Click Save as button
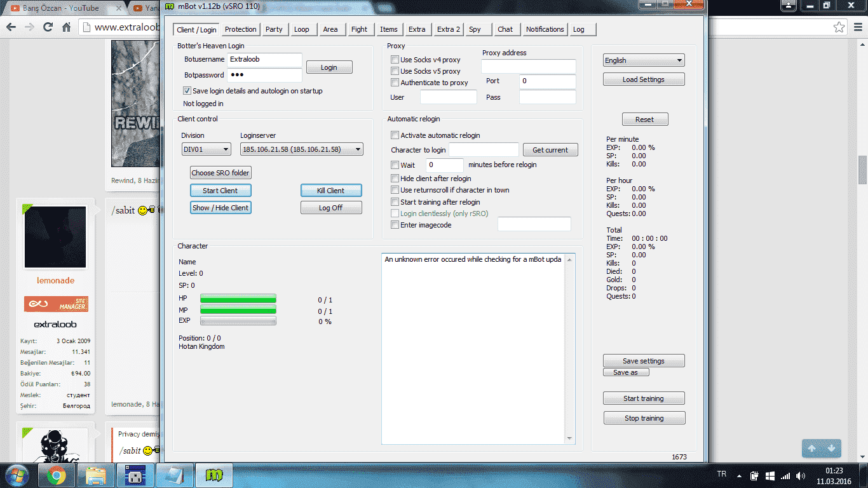868x488 pixels. (x=626, y=372)
